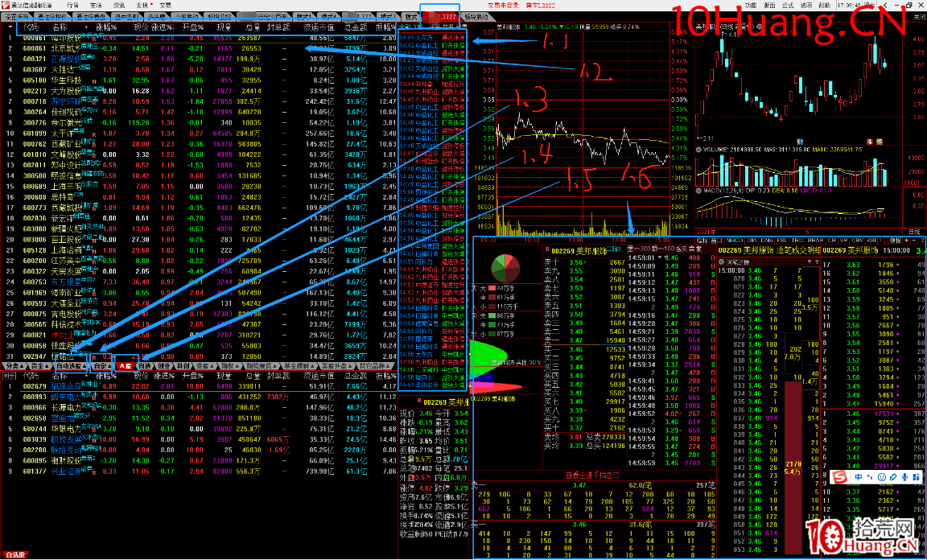Screen dimensions: 927x560
Task: Select lower list row 002679 福建金森
Action: (x=200, y=386)
